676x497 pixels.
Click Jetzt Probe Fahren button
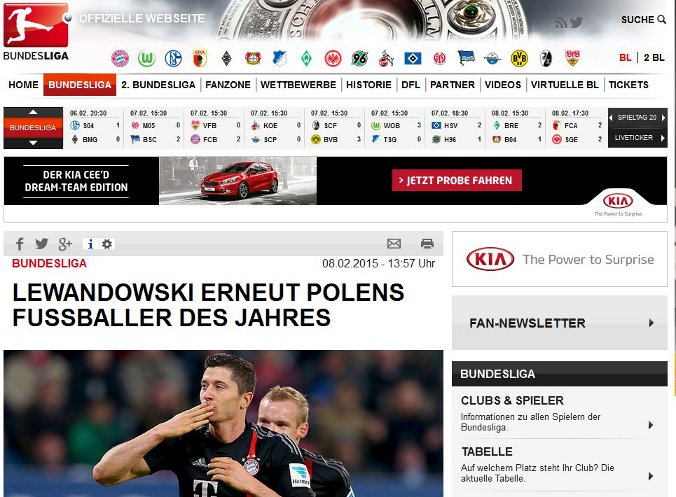tap(457, 180)
